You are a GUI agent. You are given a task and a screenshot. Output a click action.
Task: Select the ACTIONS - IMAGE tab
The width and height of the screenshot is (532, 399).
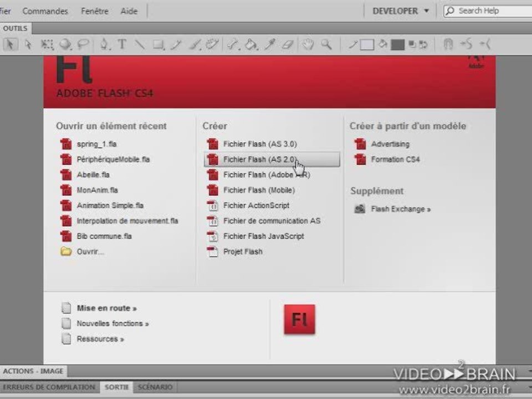click(33, 371)
